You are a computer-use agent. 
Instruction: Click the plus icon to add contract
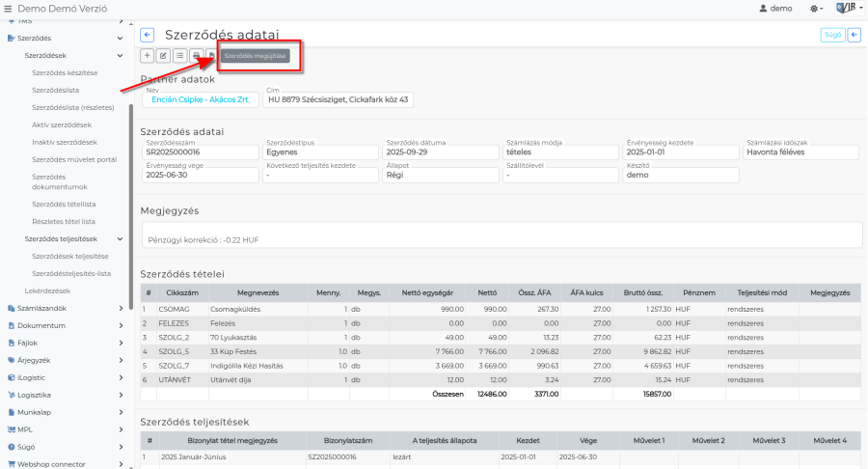[148, 56]
